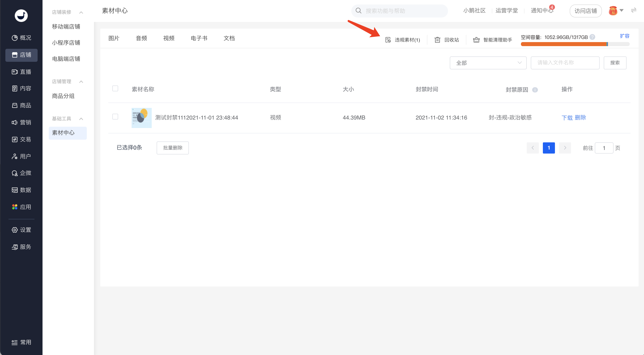644x355 pixels.
Task: Open the 营销 marketing section
Action: [21, 122]
